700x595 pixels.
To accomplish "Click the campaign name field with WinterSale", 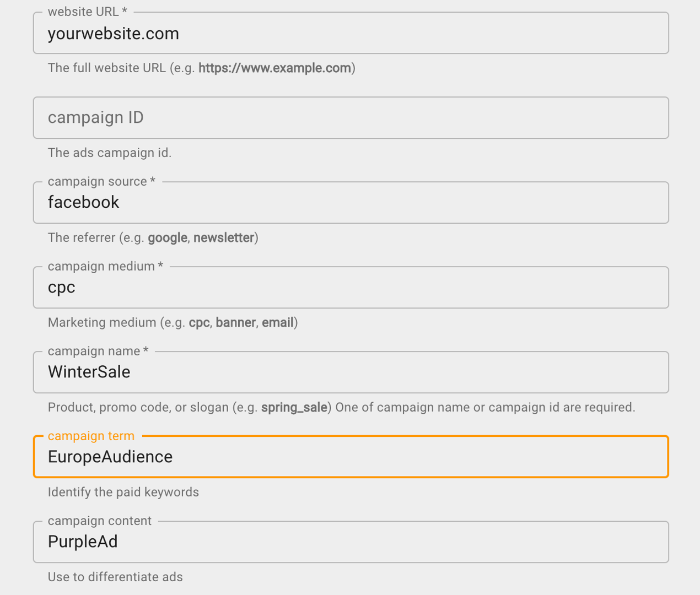I will coord(350,372).
